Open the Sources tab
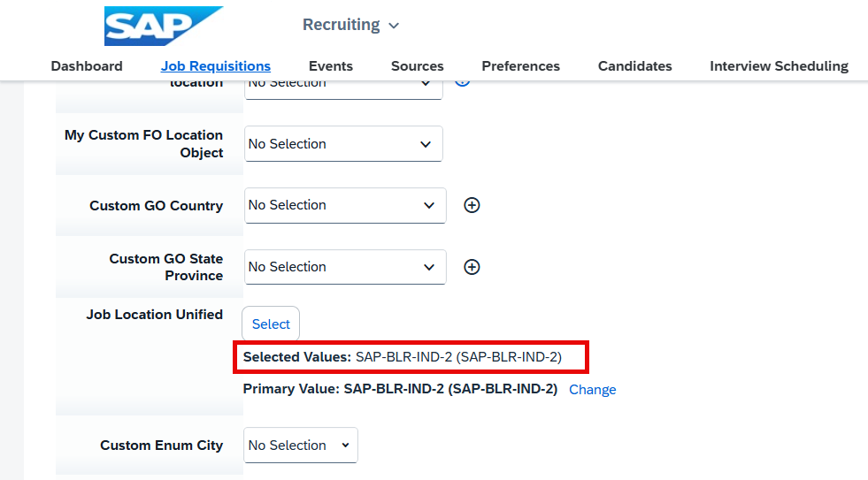The height and width of the screenshot is (480, 868). click(x=418, y=65)
